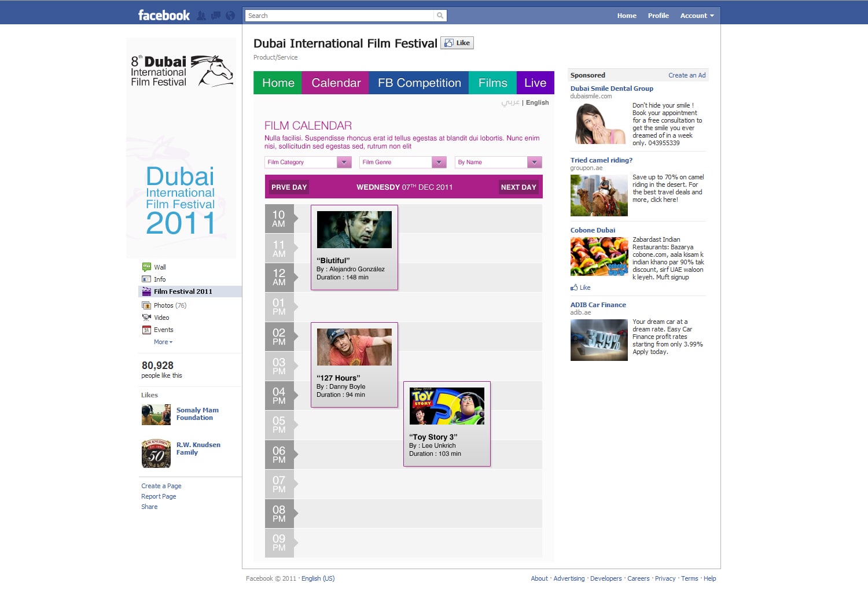The width and height of the screenshot is (868, 605).
Task: Open the Film Genre dropdown
Action: point(403,162)
